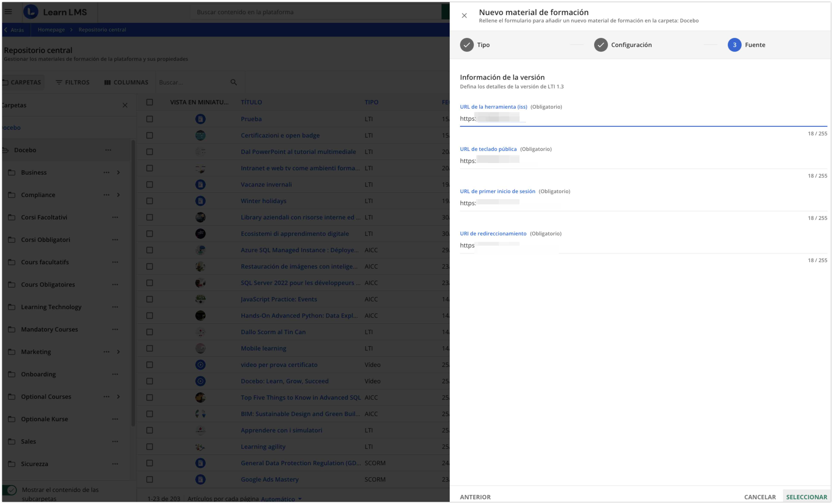Open options menu for Business folder
This screenshot has width=833, height=504.
(106, 172)
